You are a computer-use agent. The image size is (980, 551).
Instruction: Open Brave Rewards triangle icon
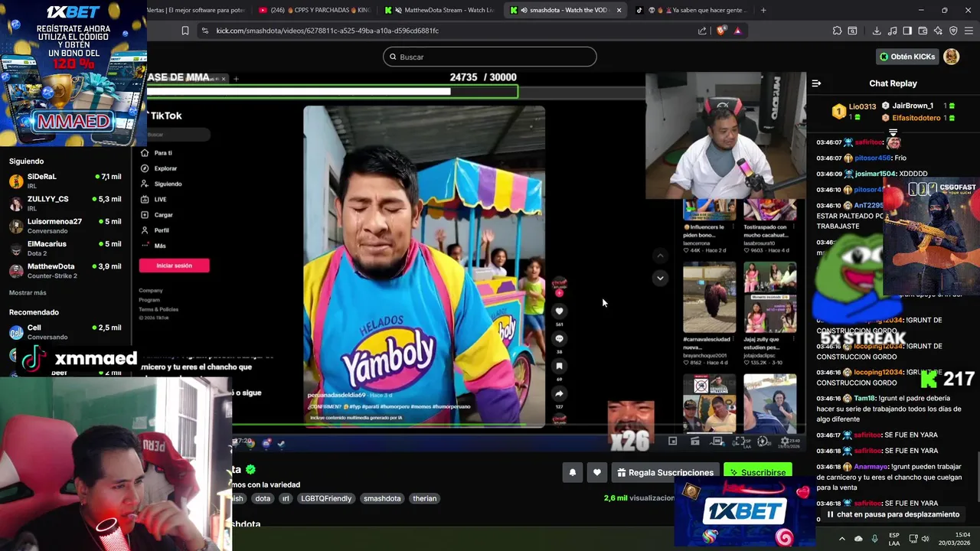[x=737, y=31]
